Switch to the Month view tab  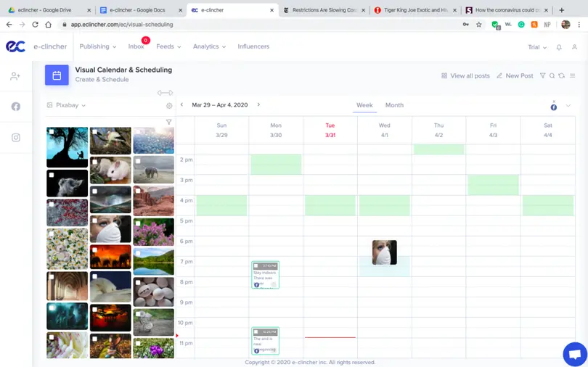point(394,105)
